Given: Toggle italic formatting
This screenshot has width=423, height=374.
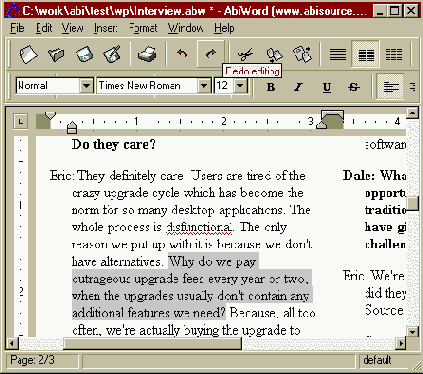Looking at the screenshot, I should point(299,87).
